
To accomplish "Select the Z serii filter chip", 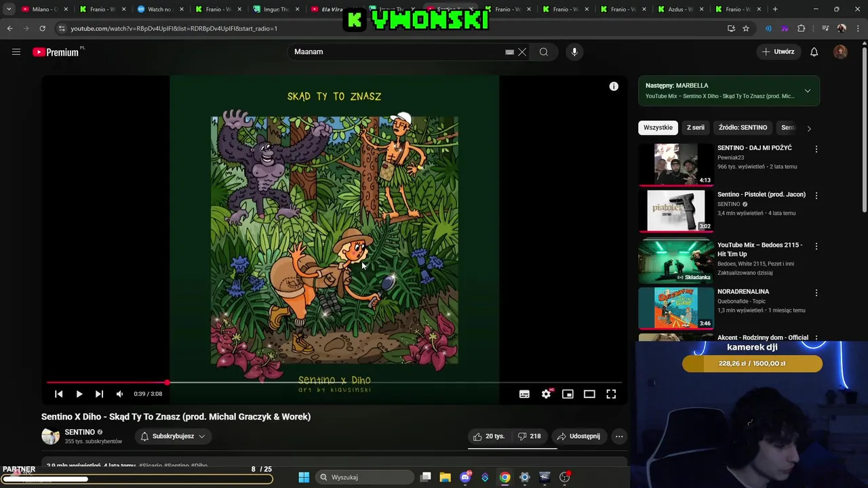I will click(x=695, y=127).
